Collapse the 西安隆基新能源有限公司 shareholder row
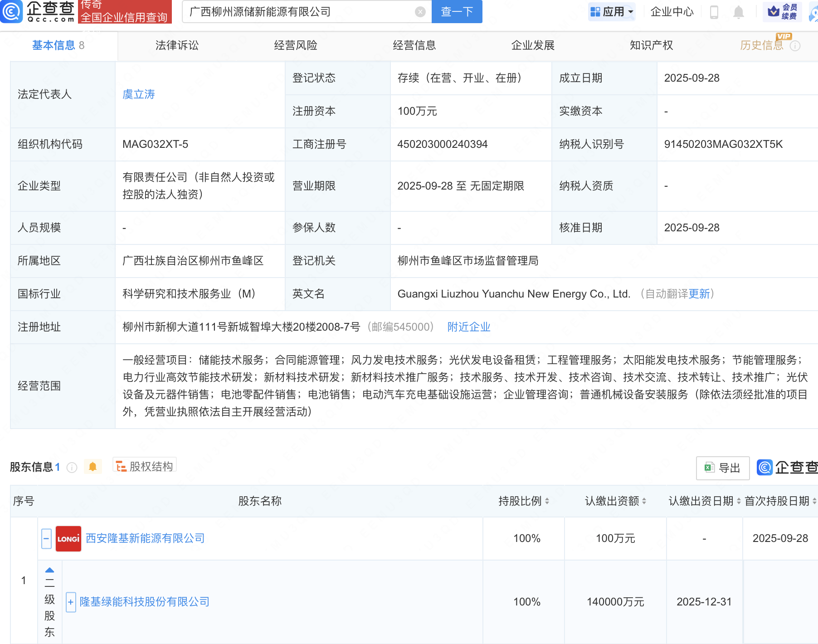 (x=46, y=538)
